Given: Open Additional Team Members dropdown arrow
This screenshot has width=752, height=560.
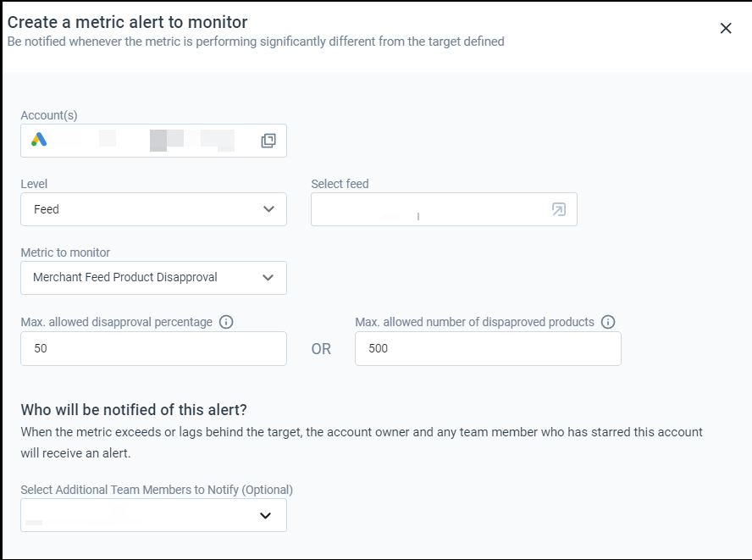Looking at the screenshot, I should [x=265, y=515].
